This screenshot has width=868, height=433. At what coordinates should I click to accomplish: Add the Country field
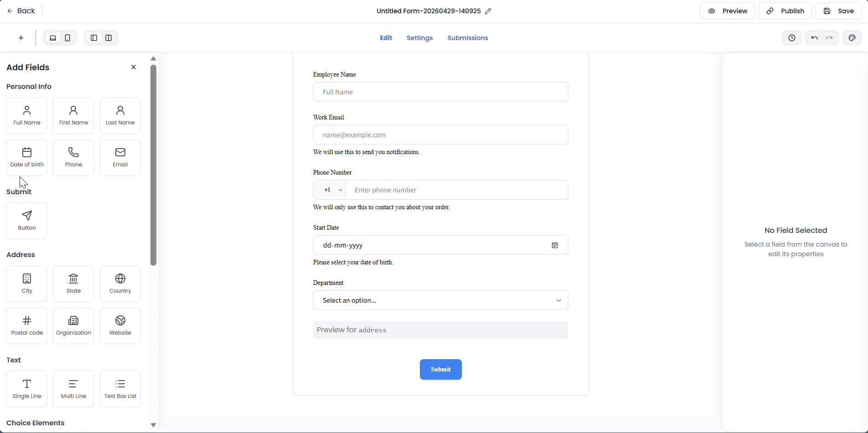(x=120, y=284)
